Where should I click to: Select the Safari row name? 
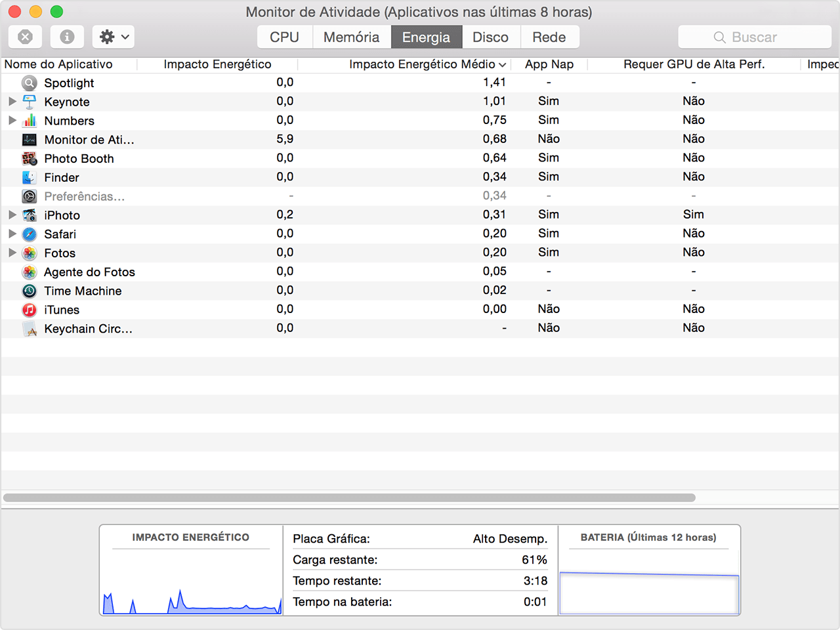point(60,234)
